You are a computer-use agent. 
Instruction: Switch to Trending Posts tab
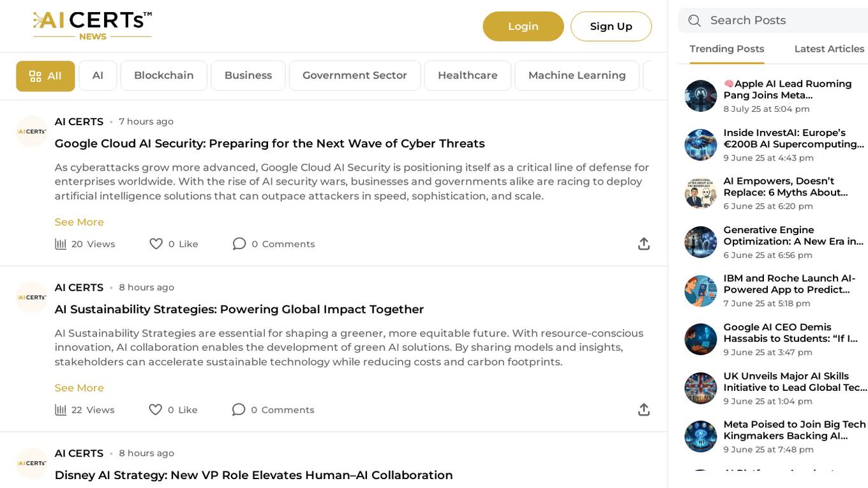[x=727, y=49]
